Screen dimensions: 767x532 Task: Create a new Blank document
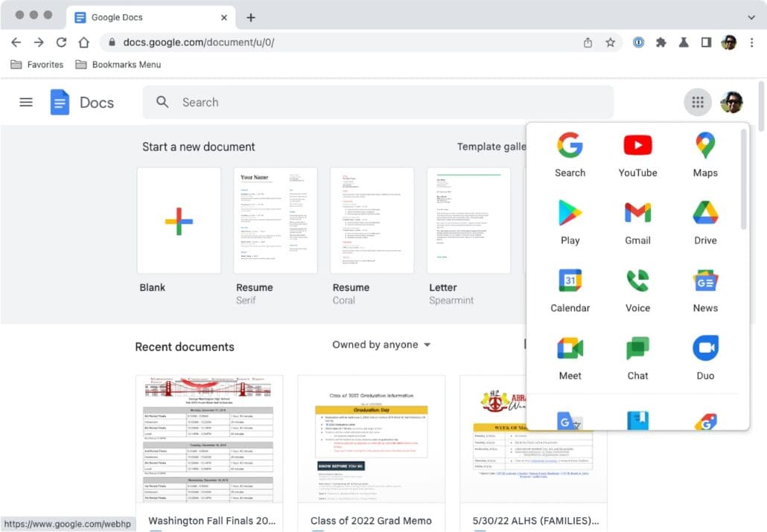click(x=179, y=221)
